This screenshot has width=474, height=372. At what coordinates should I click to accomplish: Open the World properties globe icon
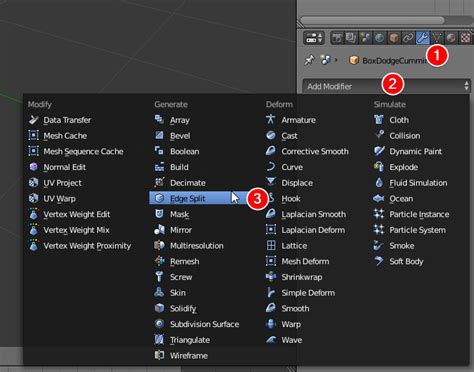379,38
